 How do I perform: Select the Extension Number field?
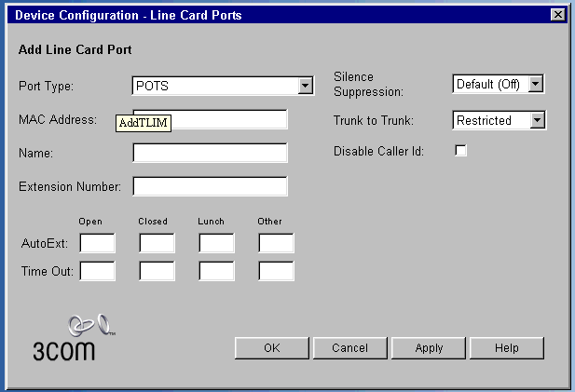click(210, 186)
